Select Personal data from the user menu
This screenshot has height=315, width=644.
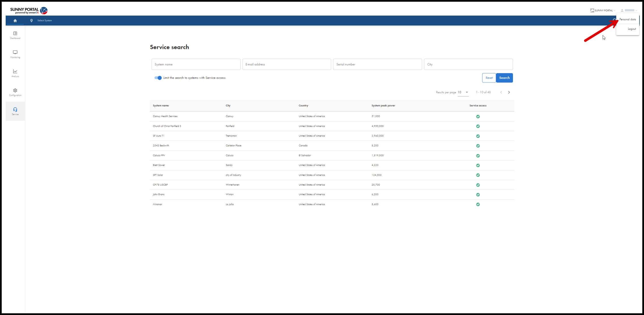tap(628, 19)
